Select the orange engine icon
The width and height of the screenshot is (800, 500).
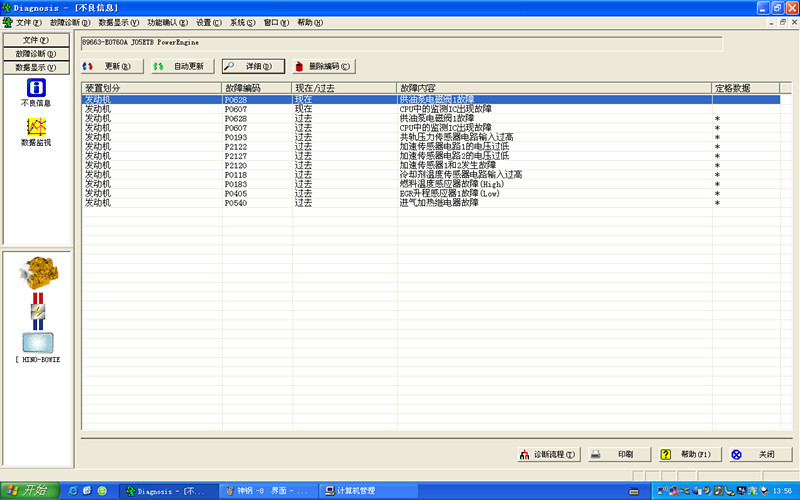(39, 273)
